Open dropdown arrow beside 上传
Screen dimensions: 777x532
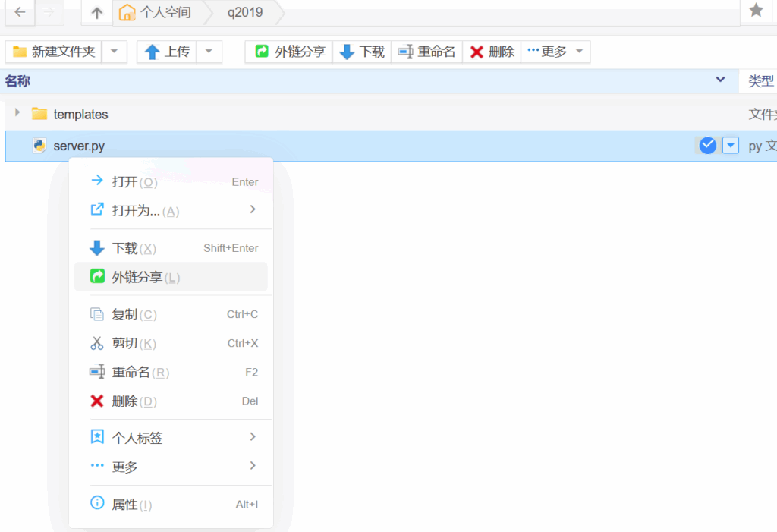(x=209, y=52)
